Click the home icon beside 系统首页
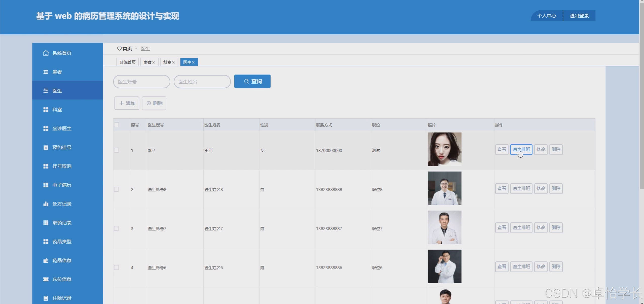644x304 pixels. (46, 53)
